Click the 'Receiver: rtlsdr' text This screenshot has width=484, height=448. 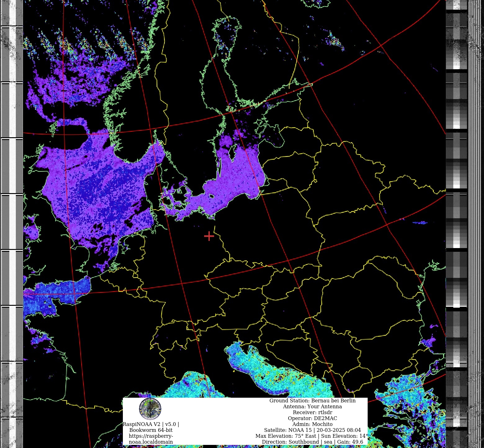tap(312, 412)
